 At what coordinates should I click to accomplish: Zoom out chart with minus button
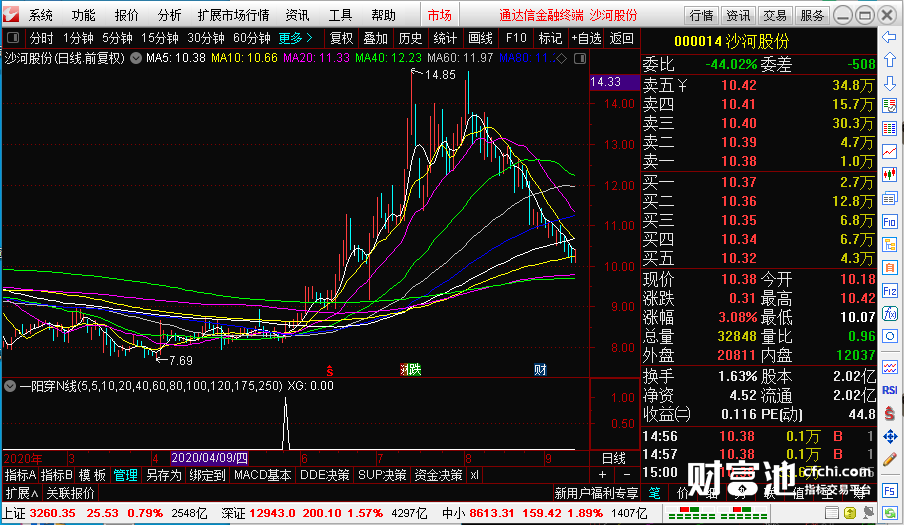click(x=627, y=475)
